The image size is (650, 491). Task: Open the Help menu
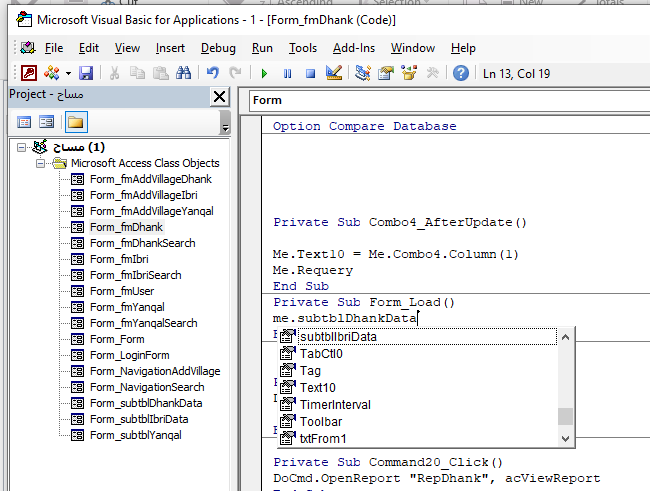pos(463,48)
